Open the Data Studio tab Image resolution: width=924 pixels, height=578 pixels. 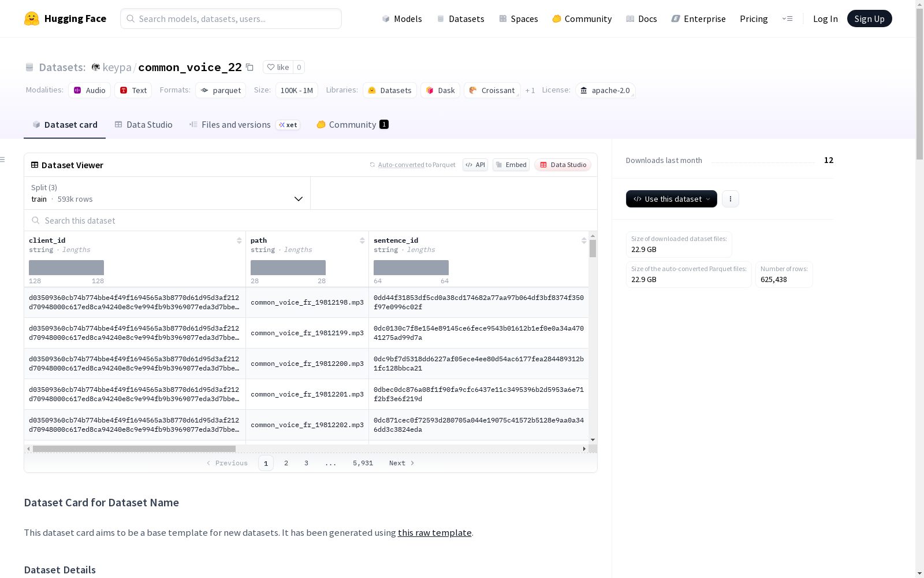pyautogui.click(x=143, y=124)
